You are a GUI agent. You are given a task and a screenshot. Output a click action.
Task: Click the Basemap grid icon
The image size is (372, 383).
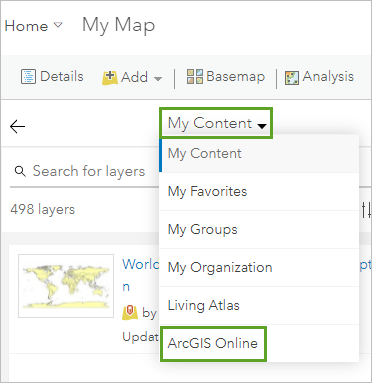[195, 76]
